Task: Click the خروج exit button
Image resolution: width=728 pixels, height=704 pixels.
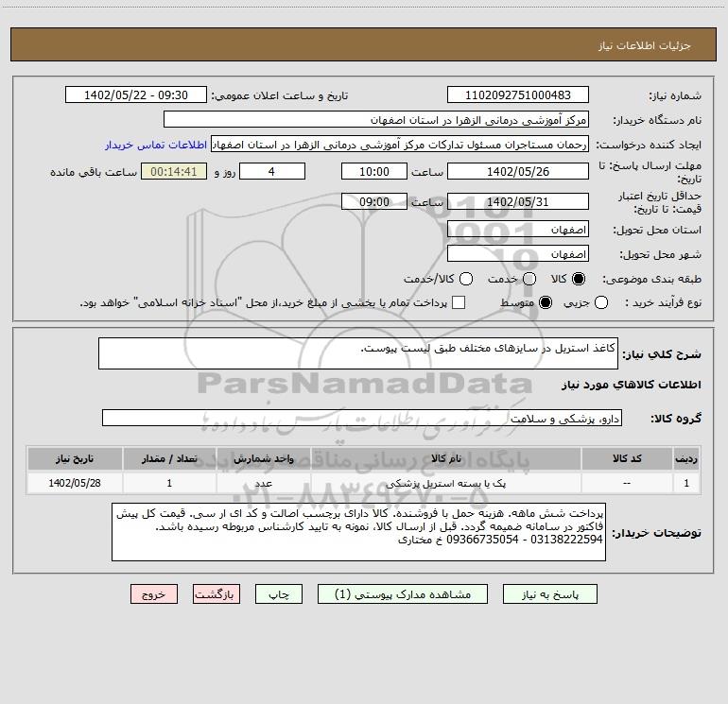Action: click(154, 594)
